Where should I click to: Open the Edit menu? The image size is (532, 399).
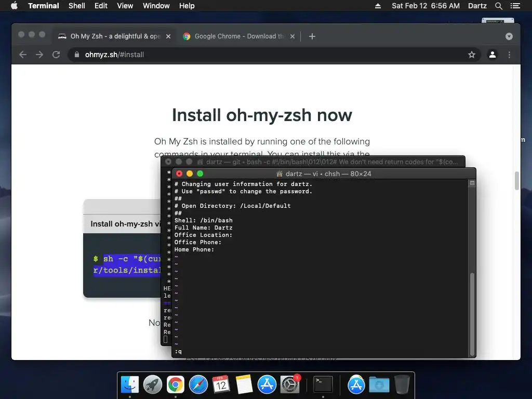point(101,6)
